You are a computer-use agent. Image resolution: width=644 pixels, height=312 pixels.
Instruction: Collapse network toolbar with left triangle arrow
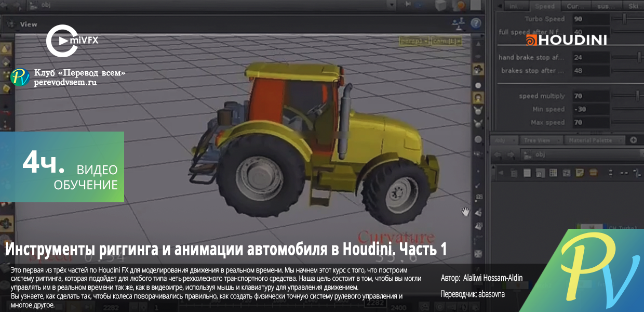[x=501, y=172]
